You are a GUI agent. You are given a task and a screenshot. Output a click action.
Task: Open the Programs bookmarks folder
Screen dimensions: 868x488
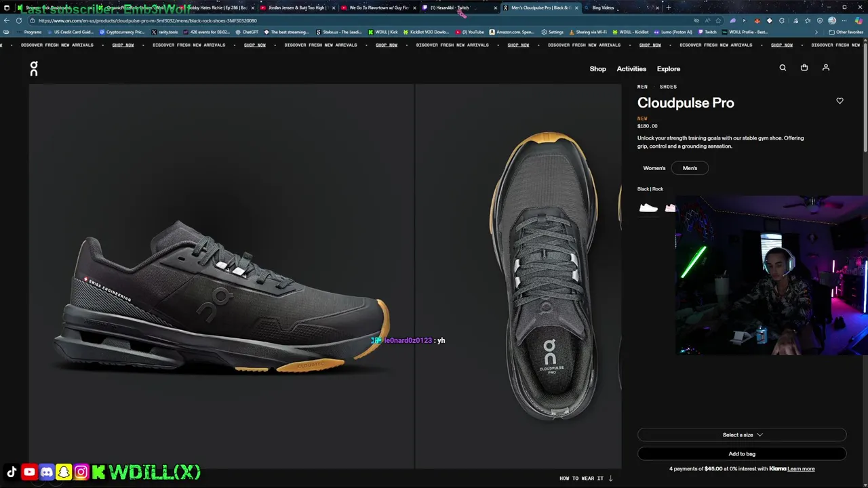pyautogui.click(x=28, y=32)
